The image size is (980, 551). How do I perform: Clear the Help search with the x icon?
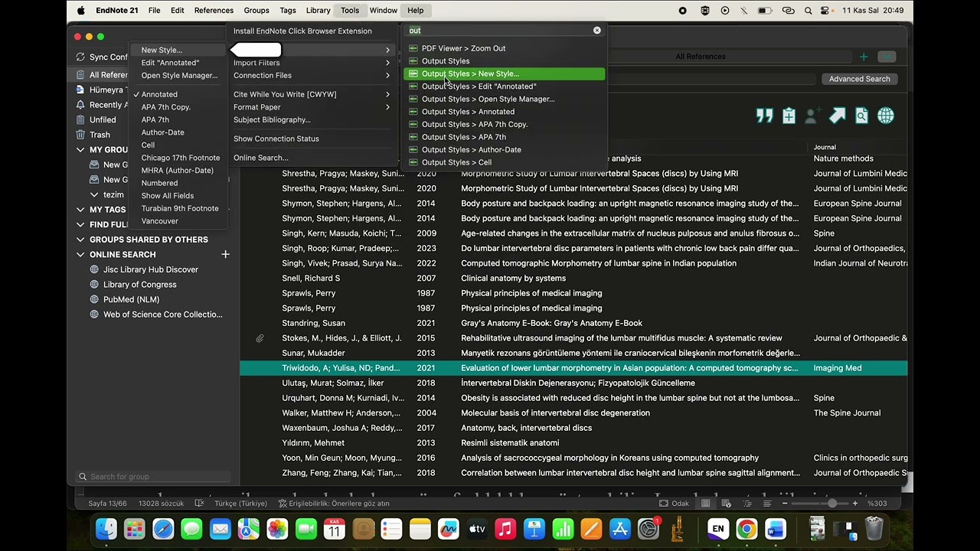597,31
